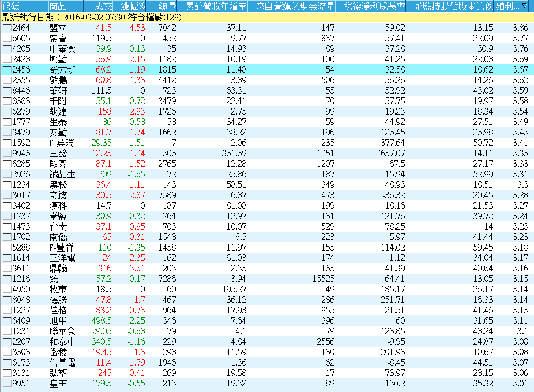Screen dimensions: 534x392
Task: Click 統一 cash flow value 15525
Action: pyautogui.click(x=324, y=279)
